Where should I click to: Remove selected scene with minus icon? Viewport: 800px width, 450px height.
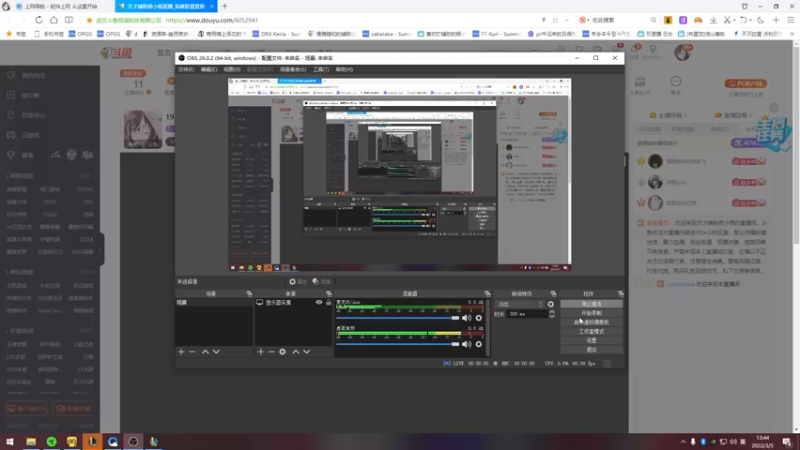click(192, 352)
